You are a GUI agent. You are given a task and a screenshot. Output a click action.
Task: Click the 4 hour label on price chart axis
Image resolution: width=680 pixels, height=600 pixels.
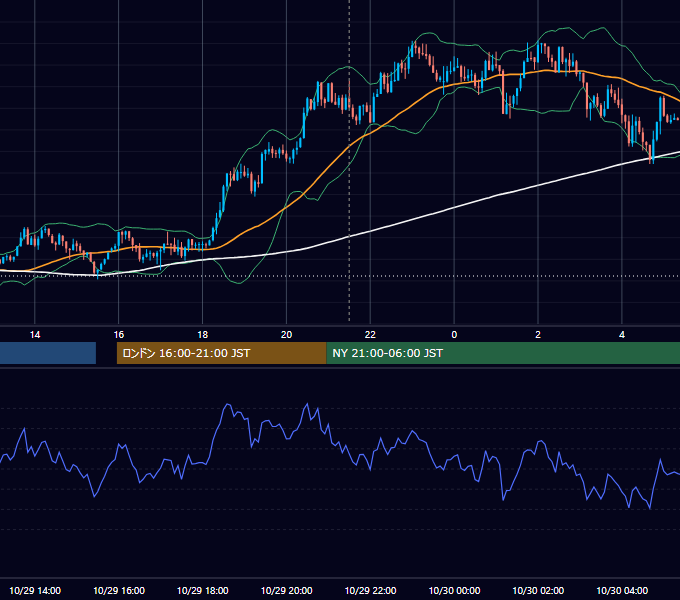coord(622,335)
